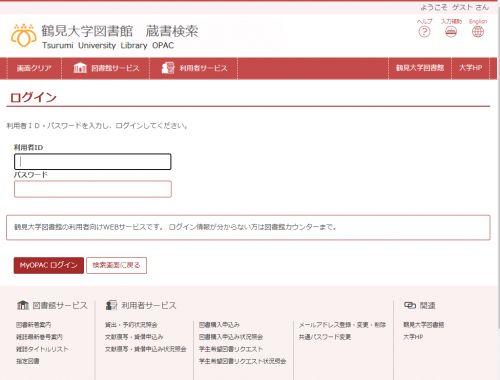
Task: Open the 入力補助 input assistance icon
Action: [451, 32]
